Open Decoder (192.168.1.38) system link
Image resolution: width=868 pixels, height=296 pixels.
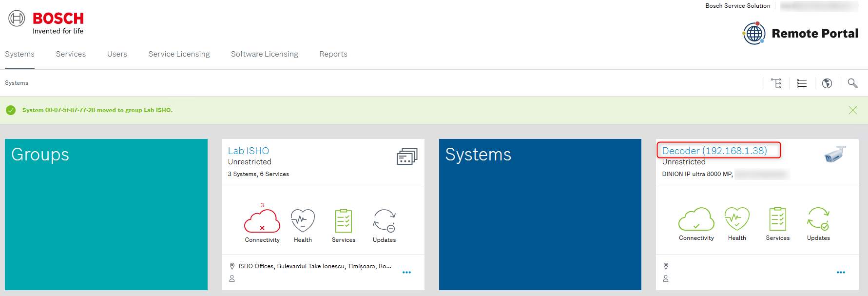(714, 151)
